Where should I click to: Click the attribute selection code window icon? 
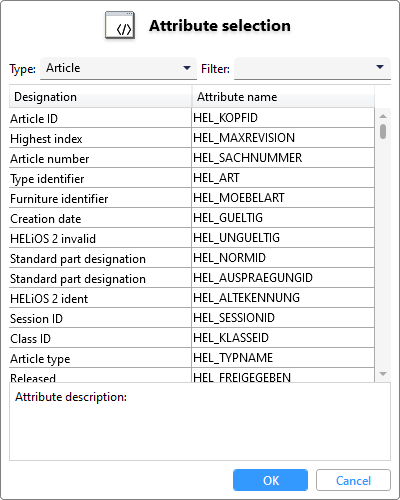[120, 25]
